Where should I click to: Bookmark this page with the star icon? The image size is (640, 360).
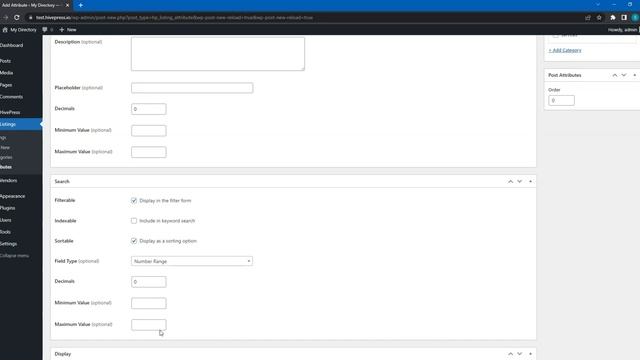coord(599,18)
